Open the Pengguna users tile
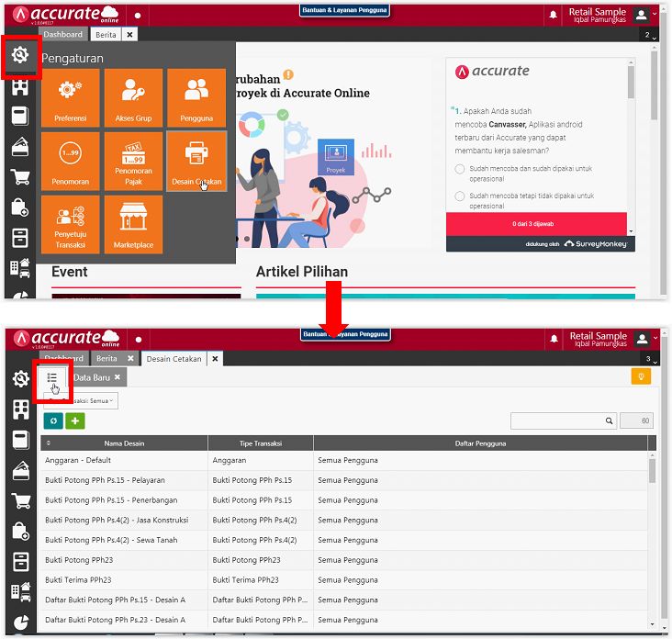 (196, 97)
